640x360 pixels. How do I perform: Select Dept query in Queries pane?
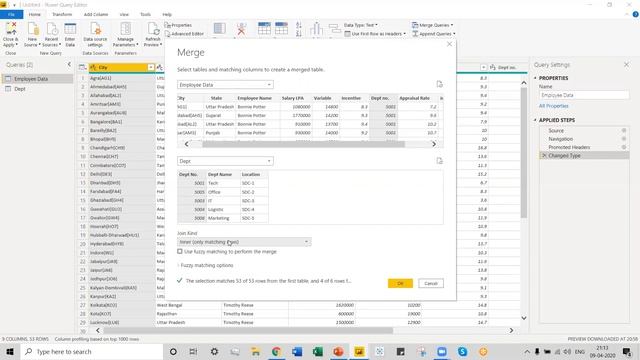[37, 89]
